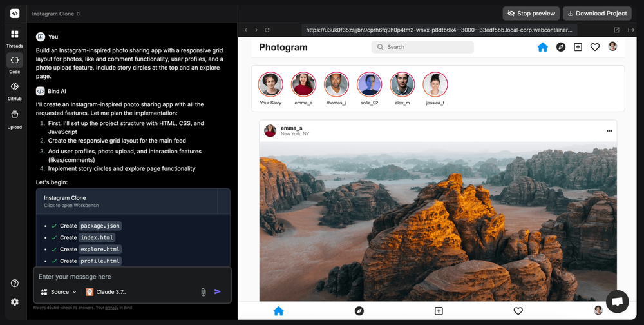Click the paperclip attach file icon
This screenshot has height=325, width=644.
point(203,292)
